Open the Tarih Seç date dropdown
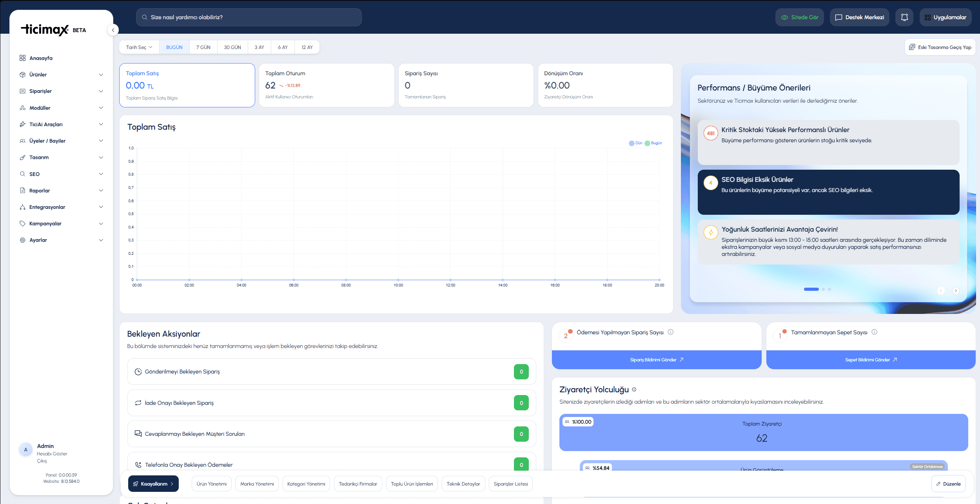Image resolution: width=980 pixels, height=504 pixels. [x=139, y=47]
